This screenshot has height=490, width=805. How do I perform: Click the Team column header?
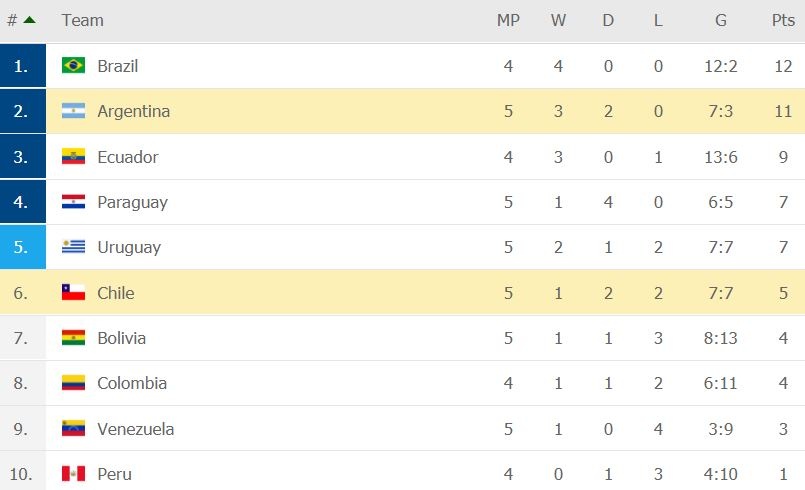(x=82, y=20)
